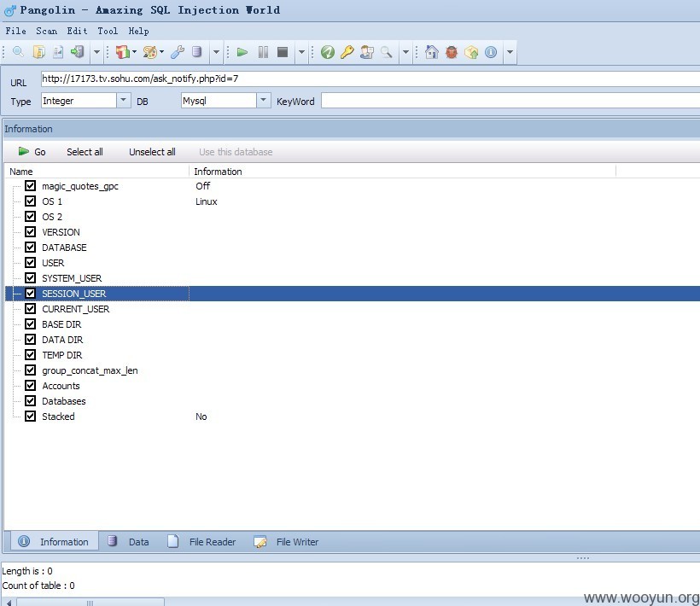
Task: Click the user accounts toolbar icon
Action: pos(366,52)
